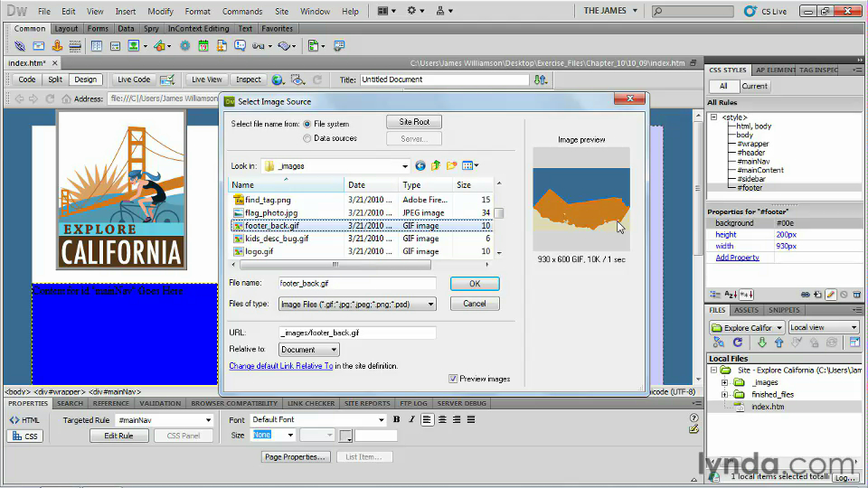This screenshot has width=868, height=488.
Task: Click the Home icon in the address bar
Action: (x=66, y=99)
